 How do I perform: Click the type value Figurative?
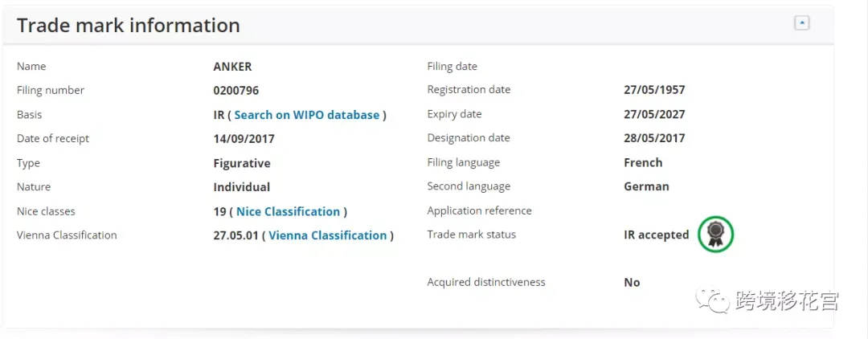pos(242,164)
